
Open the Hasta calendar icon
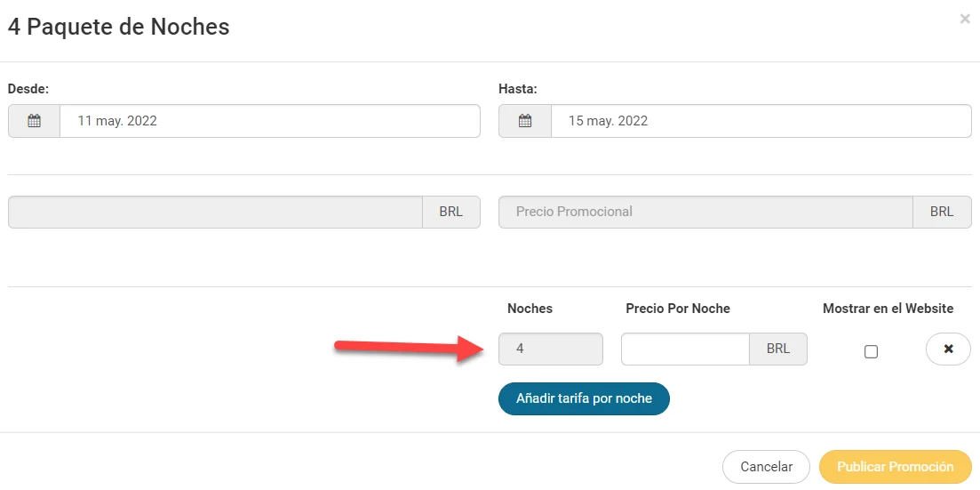[x=525, y=121]
